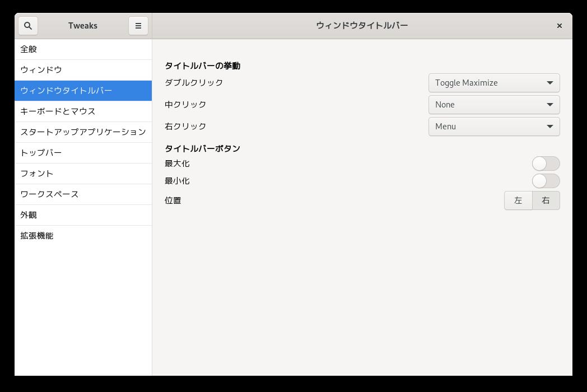Open キーボードとマウス settings
Viewport: 587px width, 392px height.
click(x=83, y=111)
